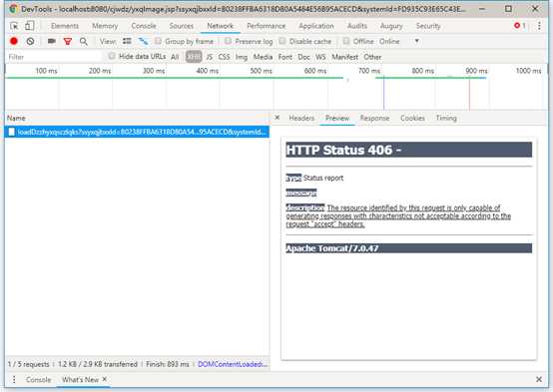The height and width of the screenshot is (392, 553).
Task: Open the DevTools three-dot customize menu
Action: pyautogui.click(x=539, y=25)
